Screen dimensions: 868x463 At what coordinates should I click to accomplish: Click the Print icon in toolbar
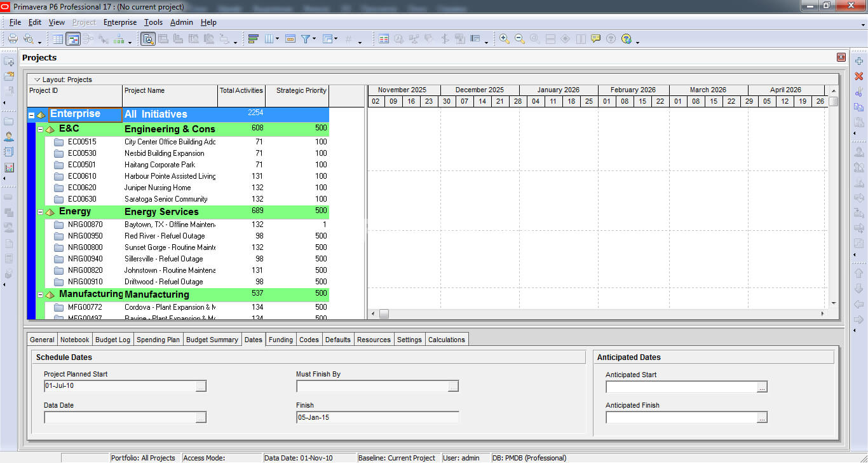tap(13, 39)
